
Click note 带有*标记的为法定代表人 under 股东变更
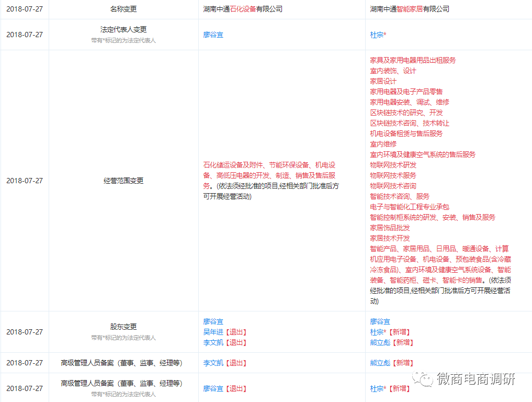[123, 338]
